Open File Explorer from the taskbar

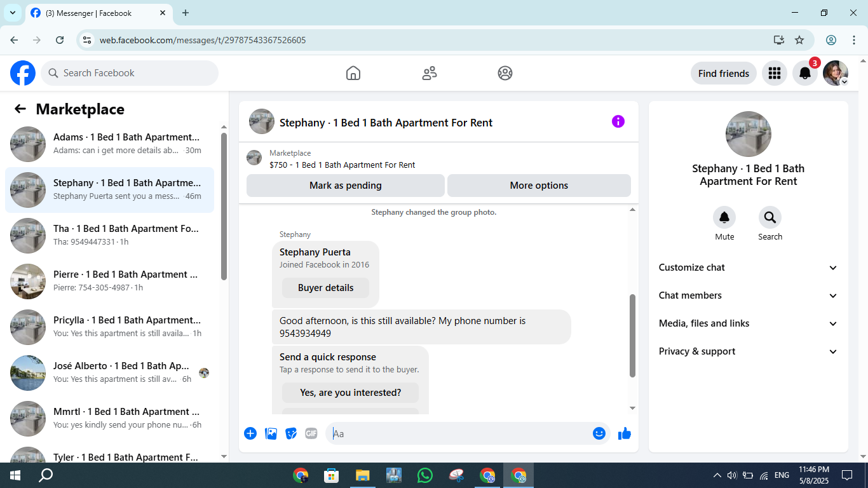(x=363, y=475)
